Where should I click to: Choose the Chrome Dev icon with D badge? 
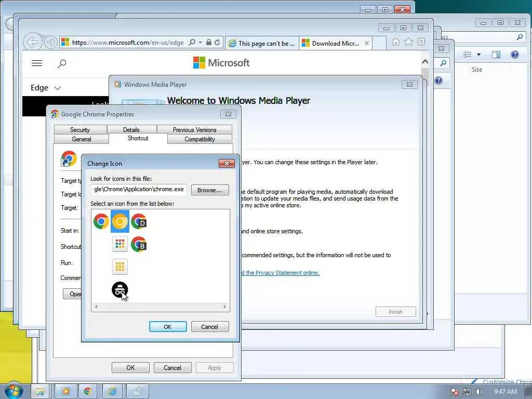[138, 221]
